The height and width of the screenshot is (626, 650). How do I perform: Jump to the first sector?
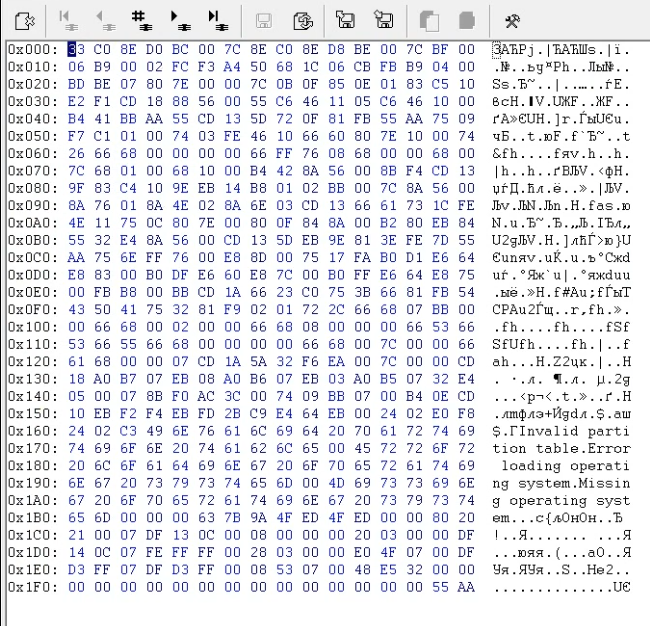click(68, 19)
